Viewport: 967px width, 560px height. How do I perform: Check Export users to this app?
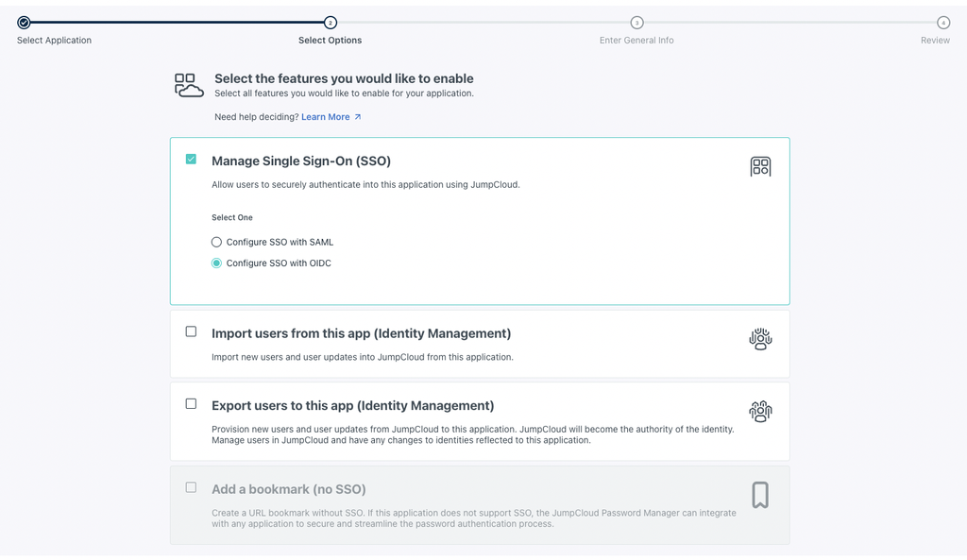click(x=191, y=404)
